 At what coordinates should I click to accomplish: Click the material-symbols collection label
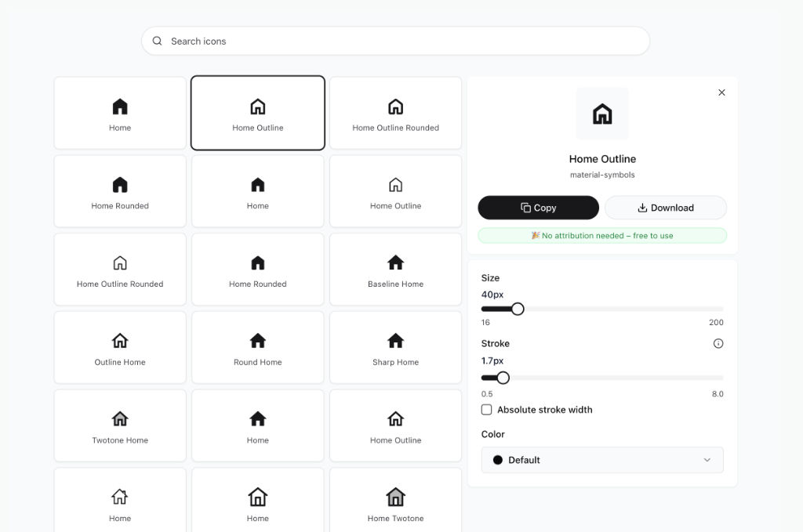click(x=602, y=175)
